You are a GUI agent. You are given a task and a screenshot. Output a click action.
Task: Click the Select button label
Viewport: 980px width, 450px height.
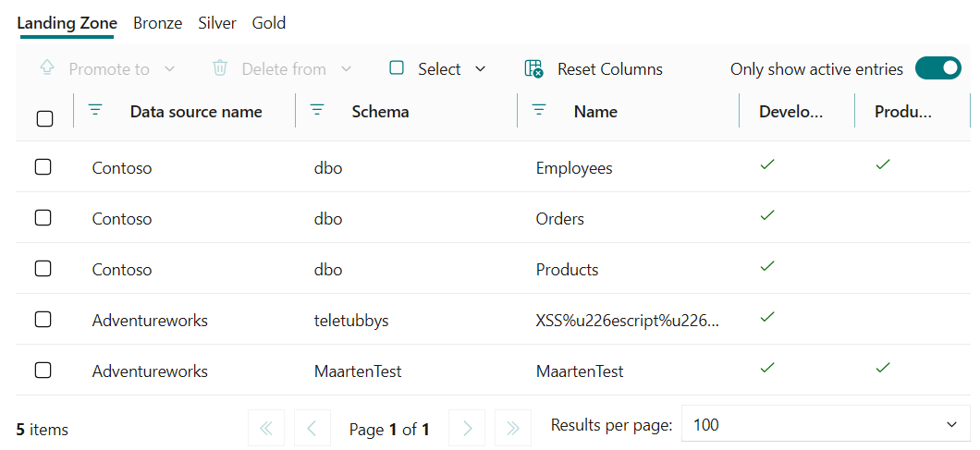(439, 68)
